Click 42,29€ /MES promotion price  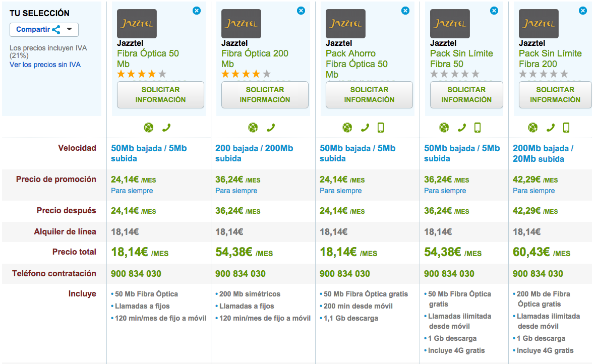pos(535,179)
